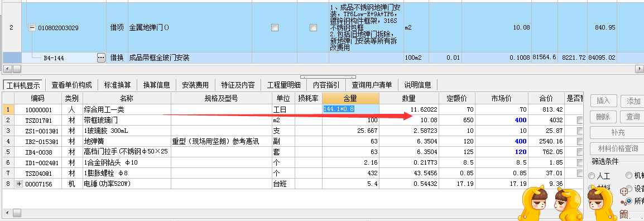Viewport: 644px width, 221px height.
Task: Click code cell TSZ017@1
Action: pos(38,121)
